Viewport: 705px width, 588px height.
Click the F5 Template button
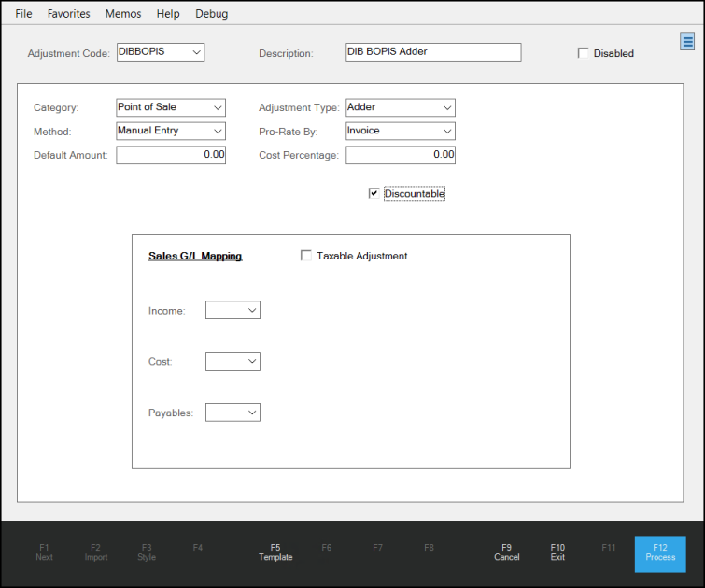click(275, 553)
